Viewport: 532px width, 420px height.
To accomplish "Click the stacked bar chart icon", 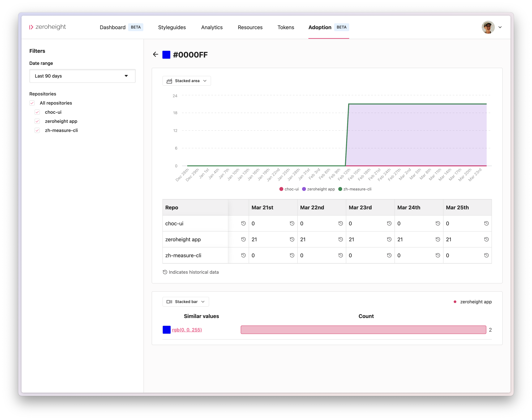I will 169,302.
